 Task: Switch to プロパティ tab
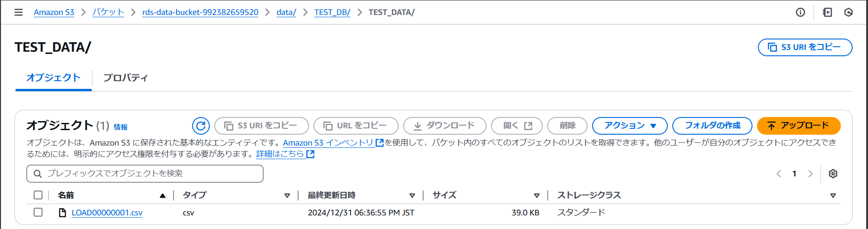125,78
